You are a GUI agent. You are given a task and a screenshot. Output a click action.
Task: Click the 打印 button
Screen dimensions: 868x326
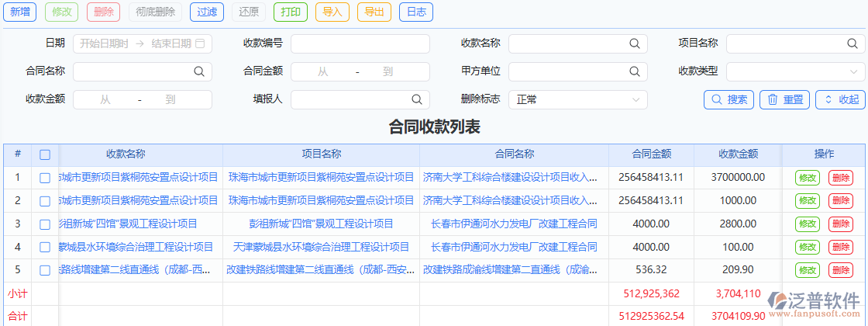pos(291,12)
